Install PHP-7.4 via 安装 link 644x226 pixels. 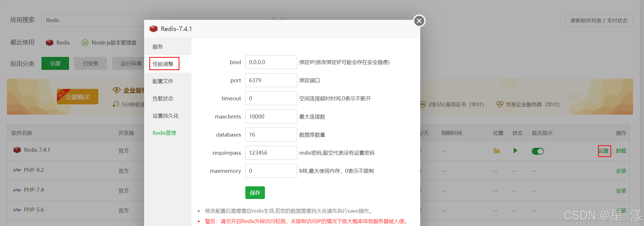[621, 191]
